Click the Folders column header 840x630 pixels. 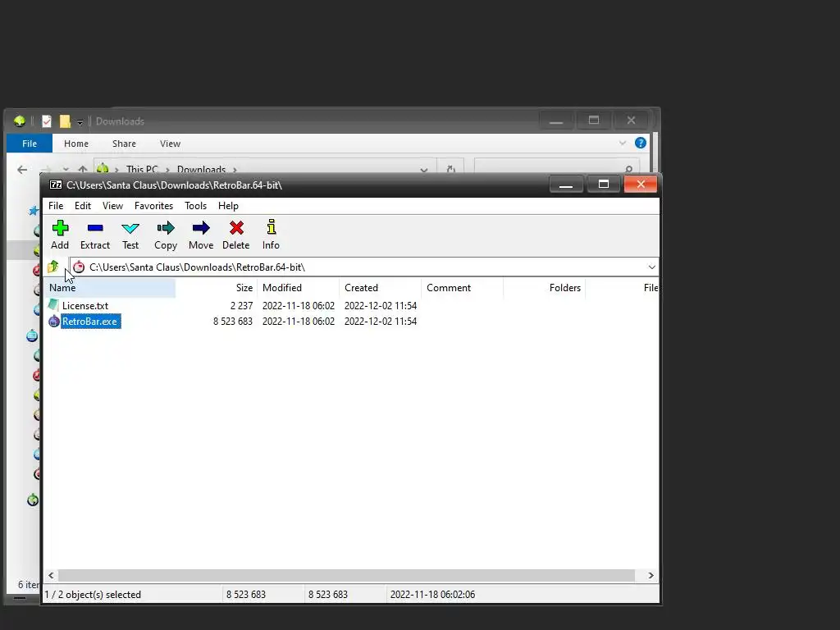point(545,288)
